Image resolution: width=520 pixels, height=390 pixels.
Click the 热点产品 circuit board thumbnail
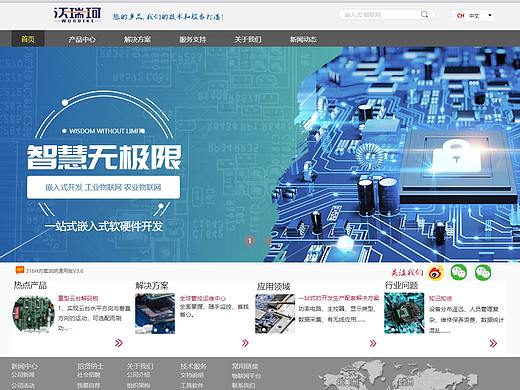point(33,315)
